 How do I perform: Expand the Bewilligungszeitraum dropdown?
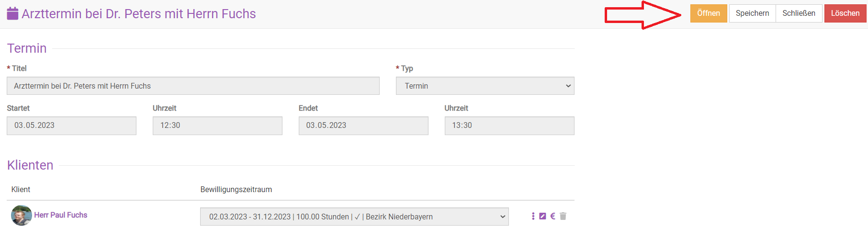[x=354, y=217]
